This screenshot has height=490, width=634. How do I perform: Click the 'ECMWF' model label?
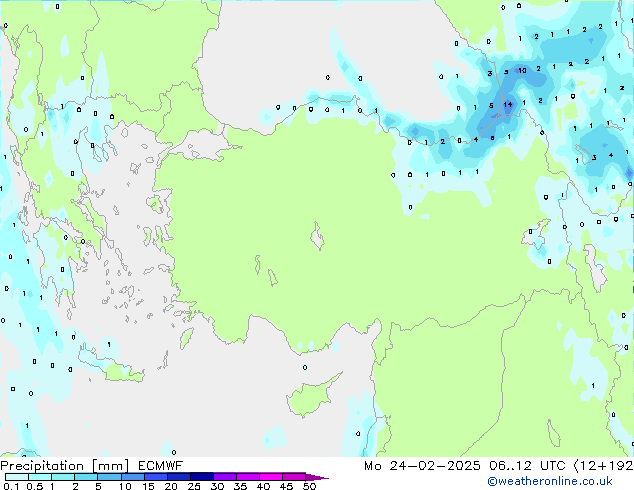click(161, 466)
